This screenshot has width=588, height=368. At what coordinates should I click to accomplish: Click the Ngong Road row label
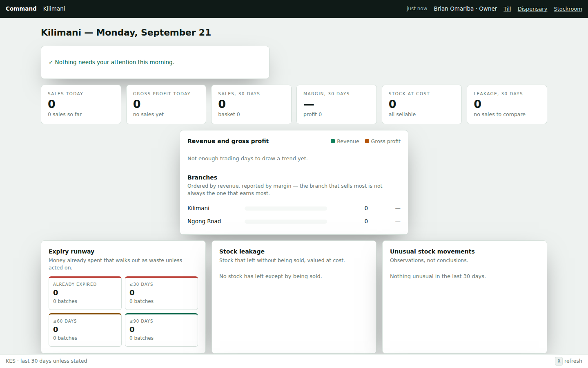tap(204, 221)
